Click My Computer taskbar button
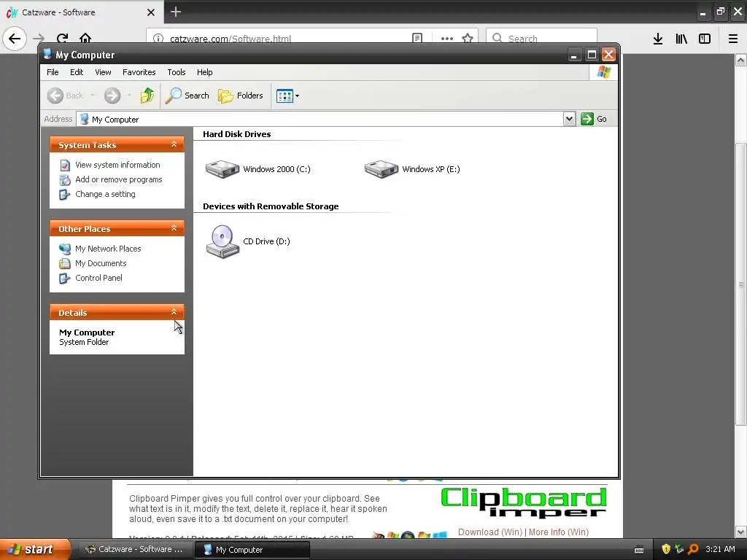This screenshot has height=560, width=747. 252,550
